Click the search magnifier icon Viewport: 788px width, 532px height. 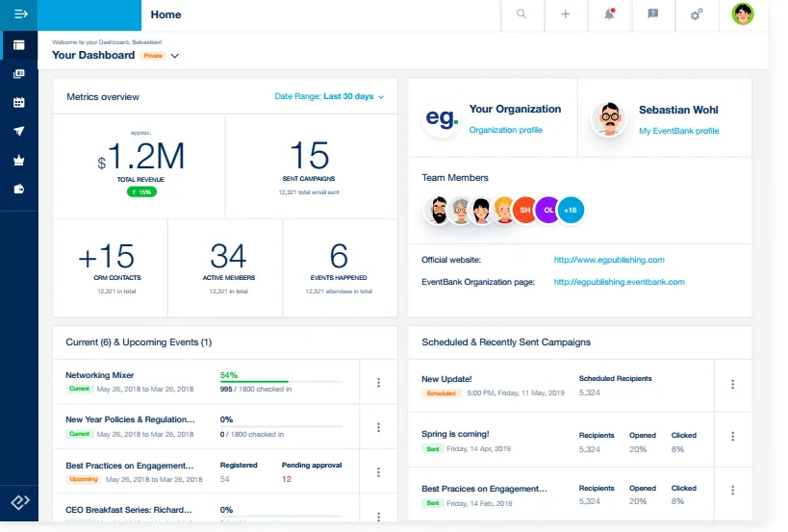point(521,14)
